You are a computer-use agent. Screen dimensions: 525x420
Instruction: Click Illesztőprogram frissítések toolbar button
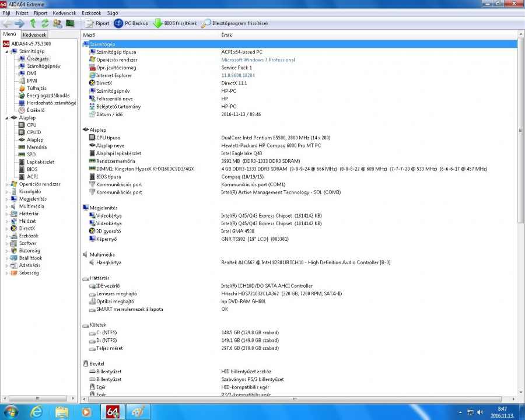tap(235, 23)
